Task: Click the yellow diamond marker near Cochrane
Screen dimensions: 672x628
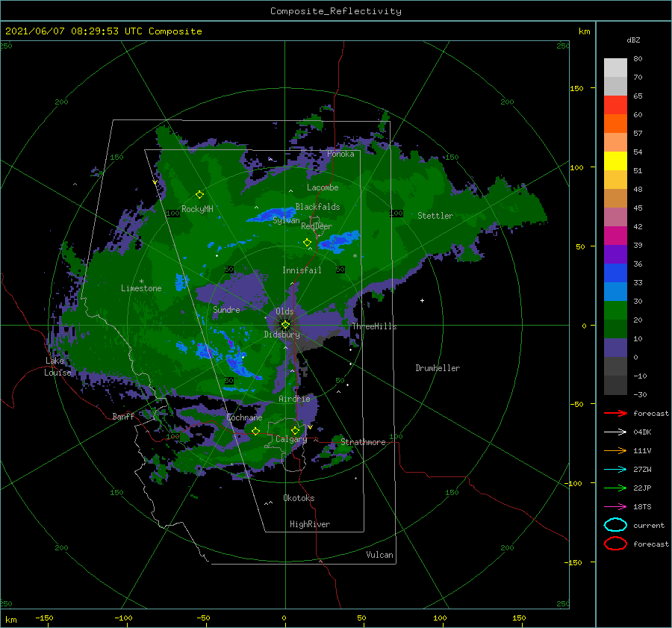Action: click(255, 431)
